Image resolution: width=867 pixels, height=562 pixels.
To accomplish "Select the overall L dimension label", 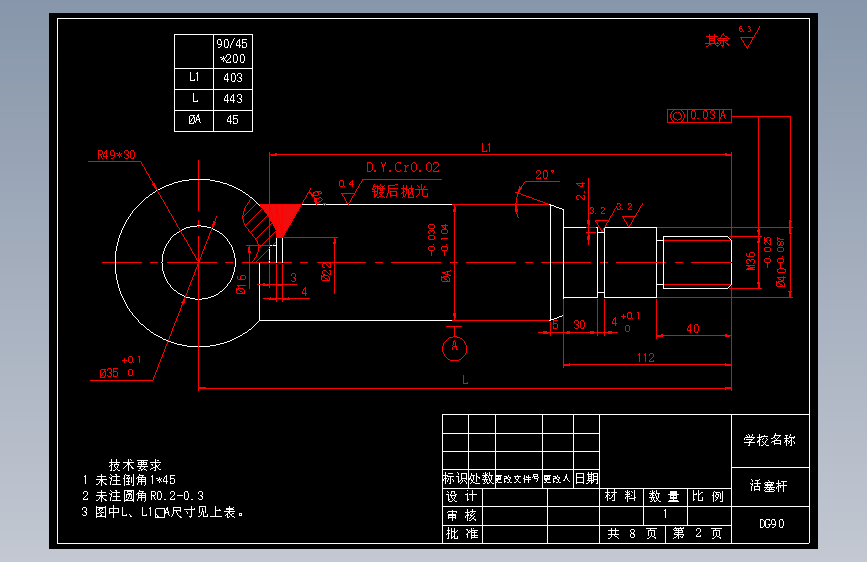I will pyautogui.click(x=466, y=380).
